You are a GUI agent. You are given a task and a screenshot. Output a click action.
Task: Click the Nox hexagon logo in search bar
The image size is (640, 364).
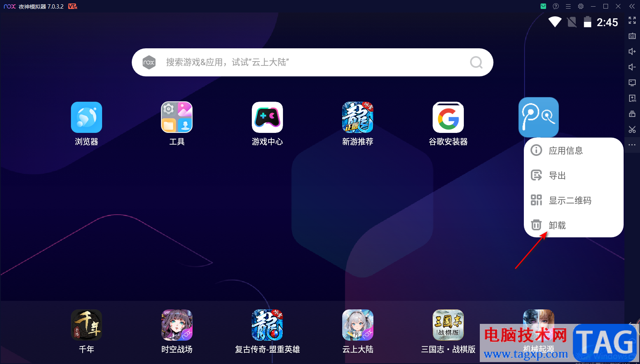click(x=149, y=62)
